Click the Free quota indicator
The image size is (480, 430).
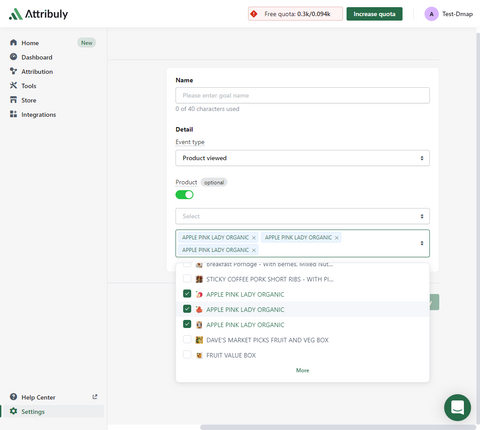pos(295,14)
